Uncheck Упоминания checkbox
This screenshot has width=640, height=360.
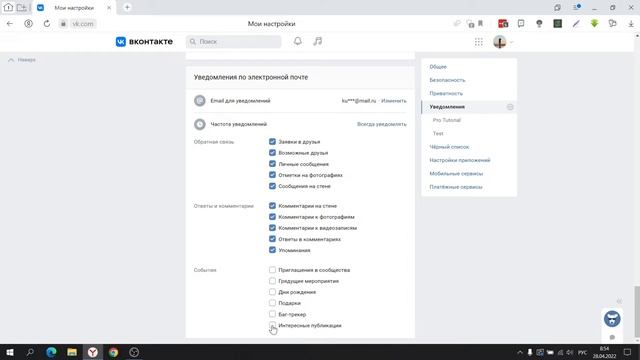point(272,250)
